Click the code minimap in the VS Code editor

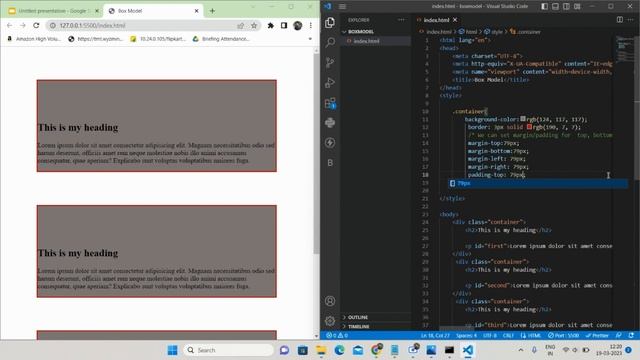click(x=624, y=49)
